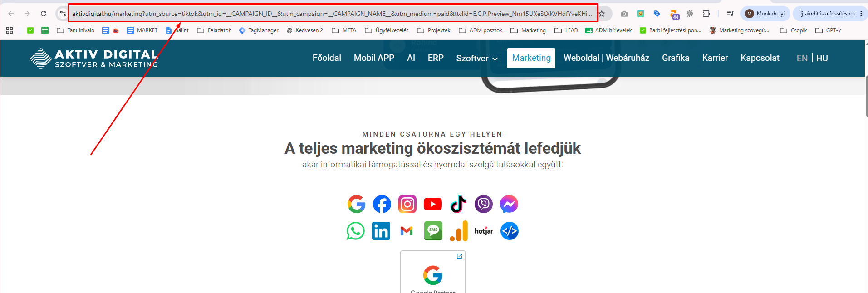Click the address bar with aktivdigital.hu URL
The height and width of the screenshot is (293, 868).
coord(332,14)
